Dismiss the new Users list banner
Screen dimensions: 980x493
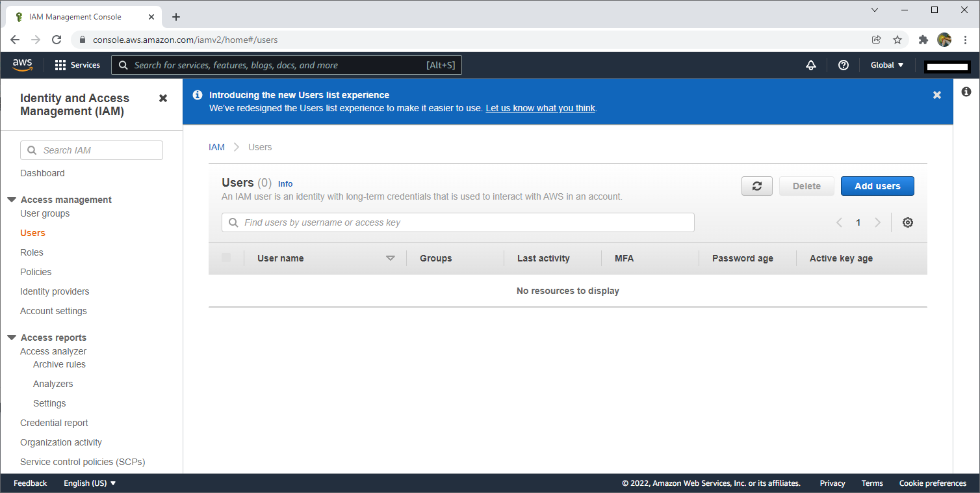tap(937, 95)
